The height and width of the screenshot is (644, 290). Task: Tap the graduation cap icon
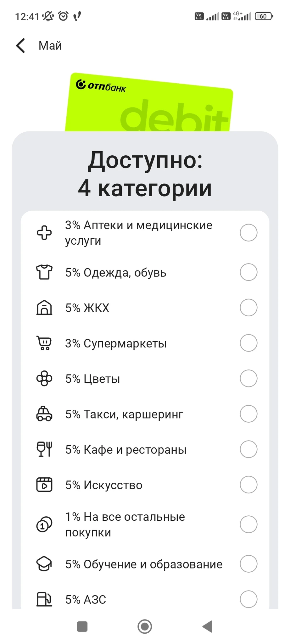coord(44,564)
